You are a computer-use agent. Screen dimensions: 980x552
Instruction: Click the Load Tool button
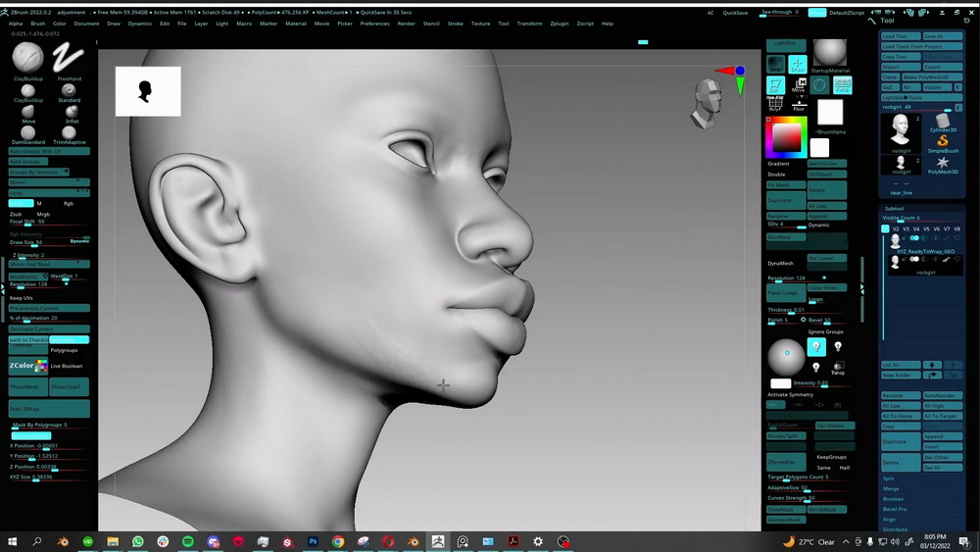tap(901, 36)
